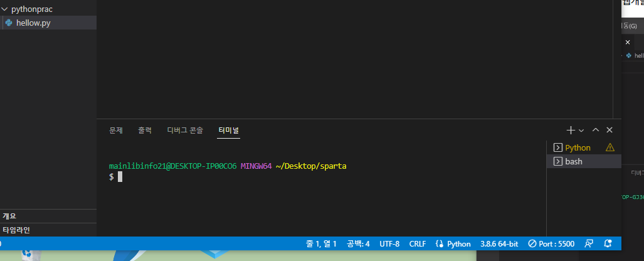Switch to the 문제 tab

(x=116, y=130)
